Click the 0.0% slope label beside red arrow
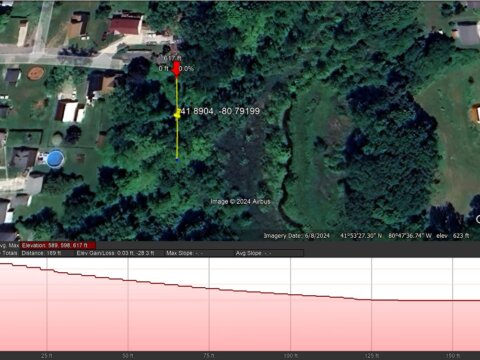 [186, 69]
